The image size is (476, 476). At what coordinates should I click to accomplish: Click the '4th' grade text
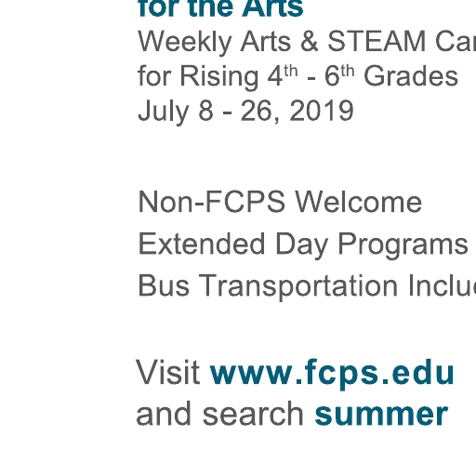click(x=283, y=75)
